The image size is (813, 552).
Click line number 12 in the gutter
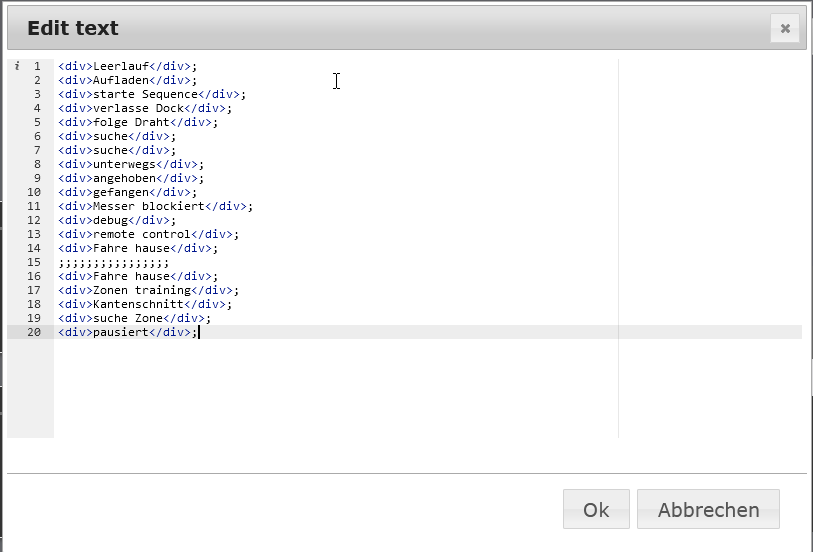coord(34,220)
